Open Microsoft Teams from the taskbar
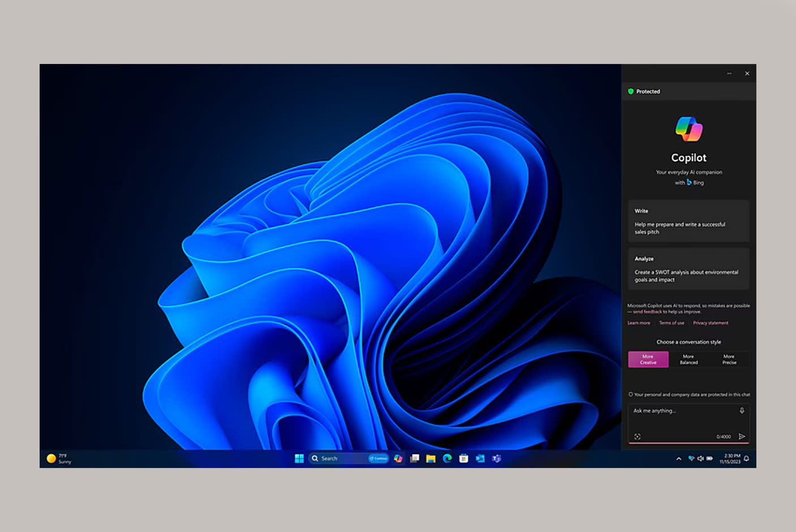 pos(497,458)
